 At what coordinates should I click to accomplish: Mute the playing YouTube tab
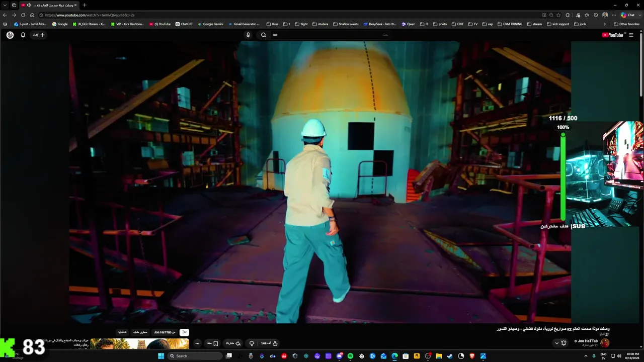[x=29, y=5]
